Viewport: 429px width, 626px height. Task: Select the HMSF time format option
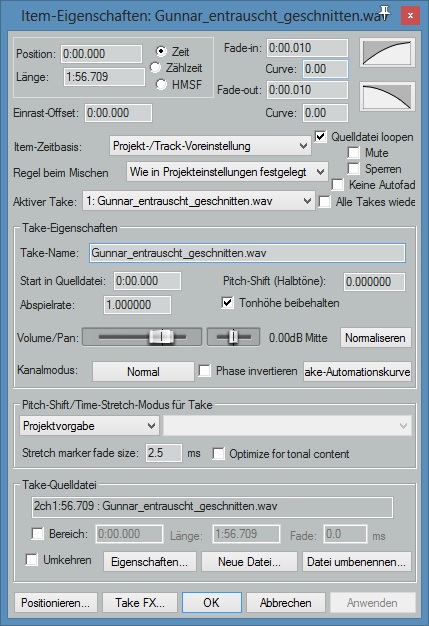[161, 84]
